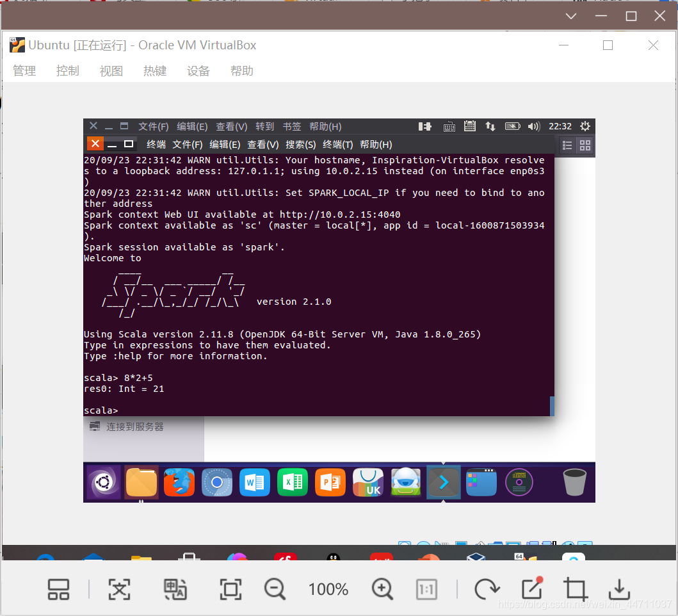Open the terminal 终端 menu item
This screenshot has width=678, height=616.
(x=156, y=145)
